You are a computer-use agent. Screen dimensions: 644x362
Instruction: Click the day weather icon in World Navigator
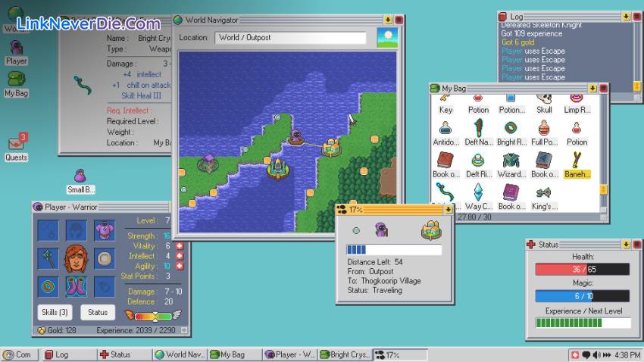[x=387, y=38]
